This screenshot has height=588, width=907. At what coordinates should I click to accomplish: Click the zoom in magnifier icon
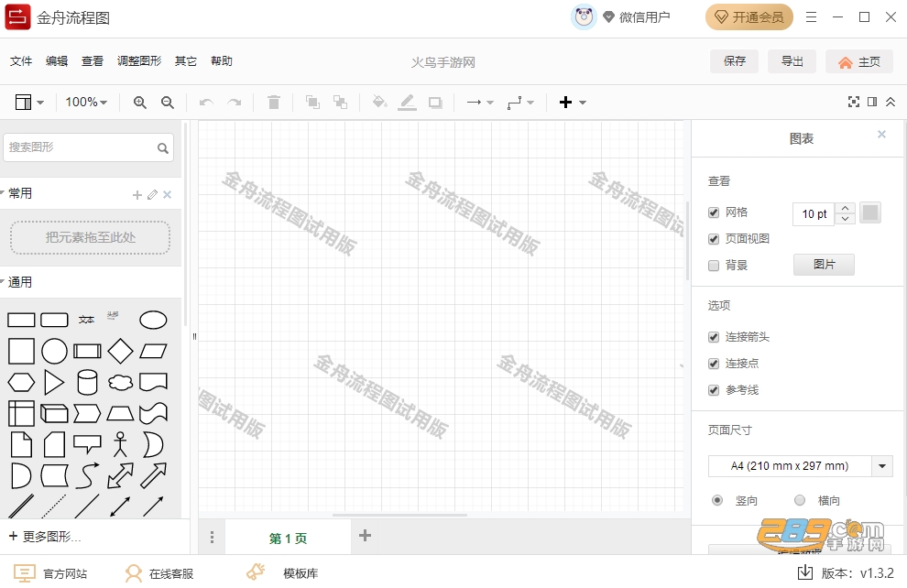(x=139, y=103)
